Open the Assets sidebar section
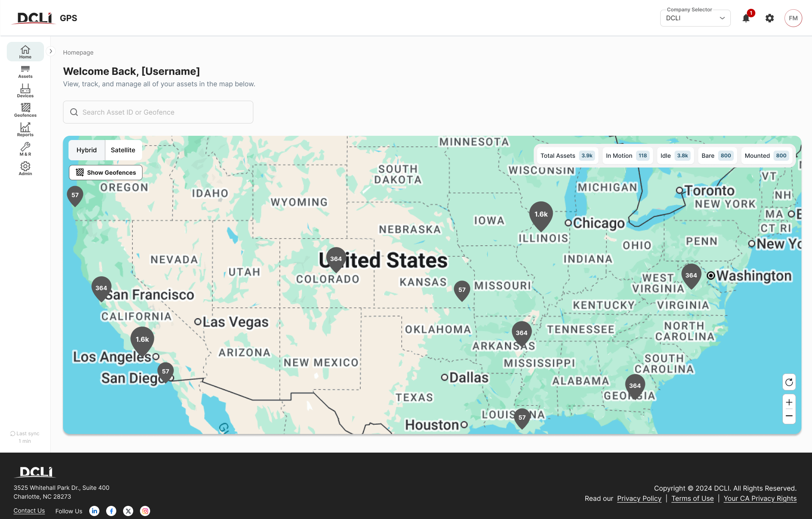This screenshot has height=519, width=812. click(25, 71)
